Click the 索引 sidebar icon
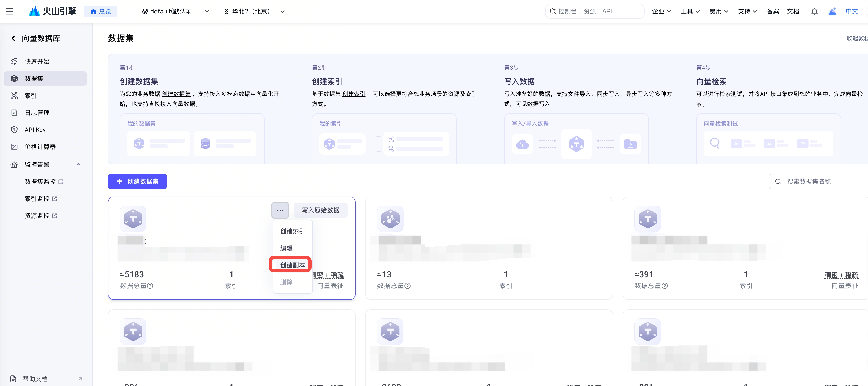 [14, 95]
